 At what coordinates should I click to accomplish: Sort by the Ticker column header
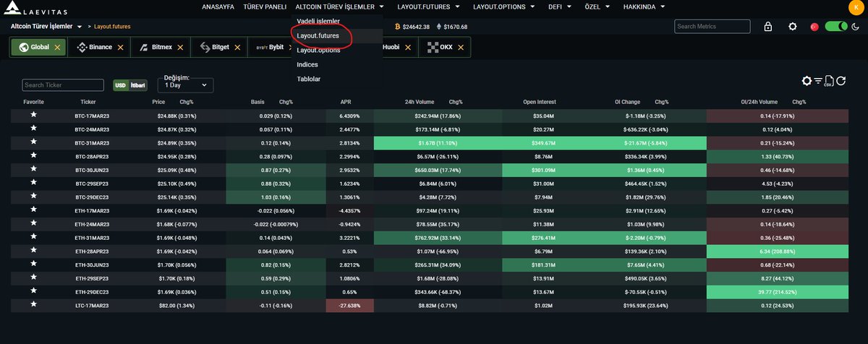(88, 102)
